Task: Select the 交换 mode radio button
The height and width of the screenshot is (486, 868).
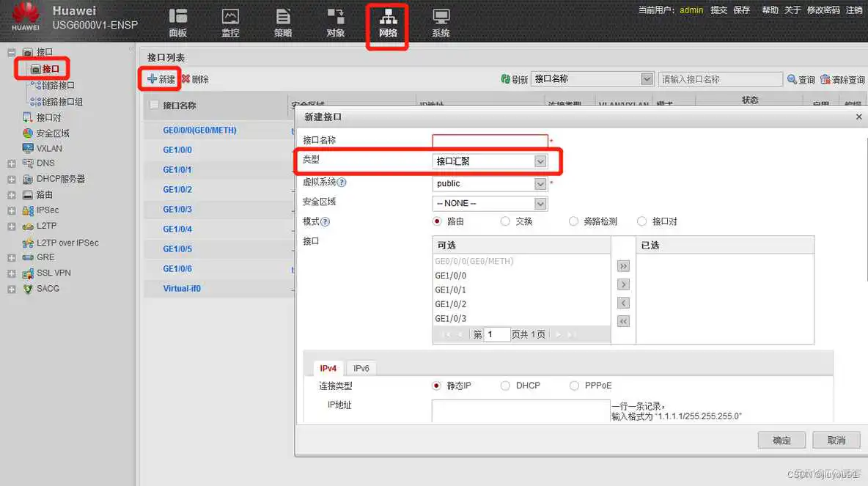Action: [506, 221]
